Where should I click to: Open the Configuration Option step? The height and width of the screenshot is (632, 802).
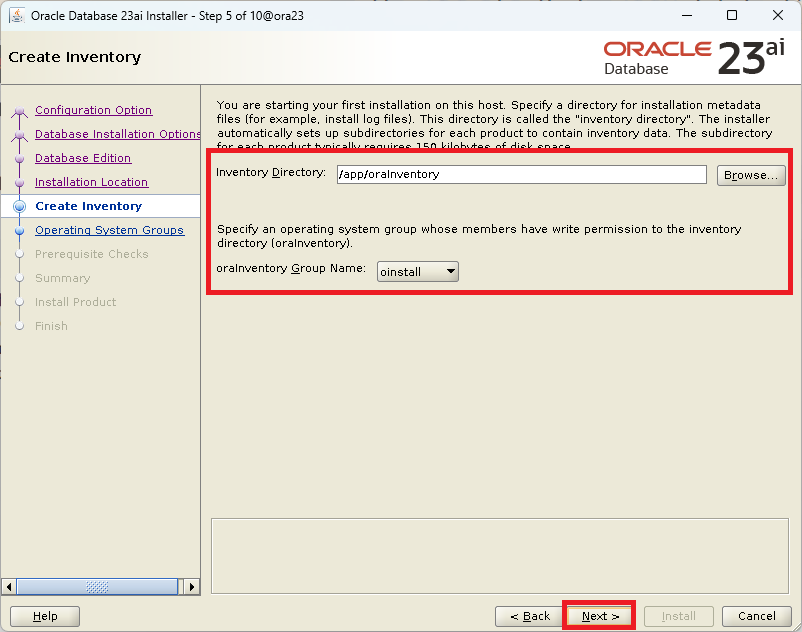point(93,110)
